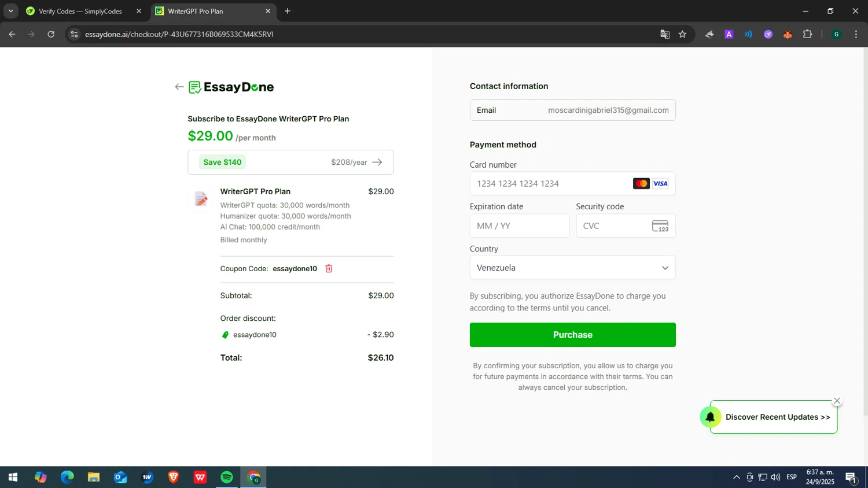Click the Expiration date MM / YY field
Image resolution: width=868 pixels, height=488 pixels.
tap(519, 226)
